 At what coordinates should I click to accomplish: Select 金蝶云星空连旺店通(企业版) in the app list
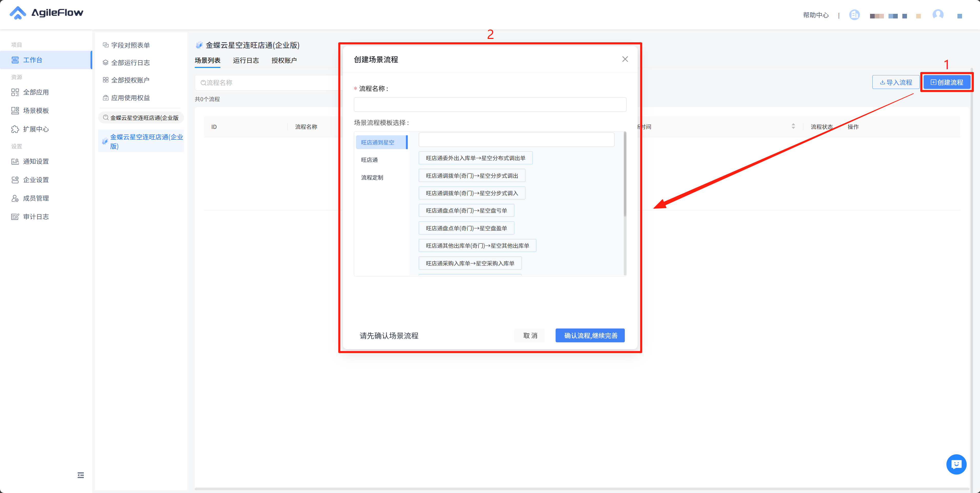(141, 141)
